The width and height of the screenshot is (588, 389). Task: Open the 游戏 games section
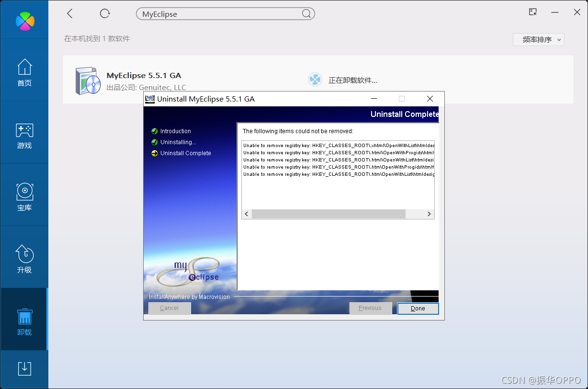point(24,136)
